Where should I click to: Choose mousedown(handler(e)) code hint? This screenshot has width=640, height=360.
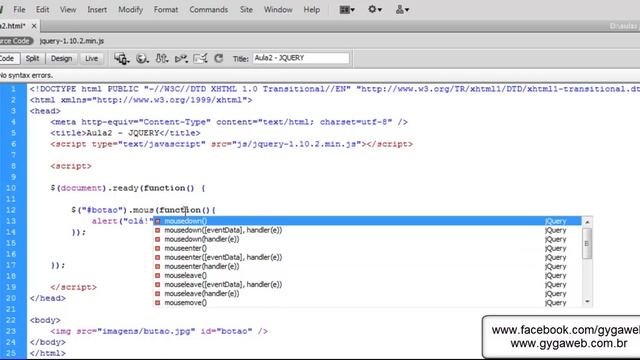point(367,239)
